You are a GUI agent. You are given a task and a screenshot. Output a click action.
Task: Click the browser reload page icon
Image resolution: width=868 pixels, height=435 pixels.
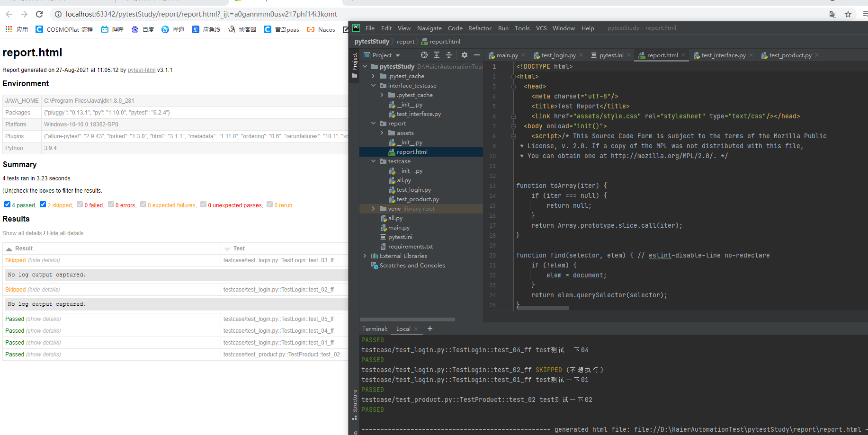(x=39, y=14)
